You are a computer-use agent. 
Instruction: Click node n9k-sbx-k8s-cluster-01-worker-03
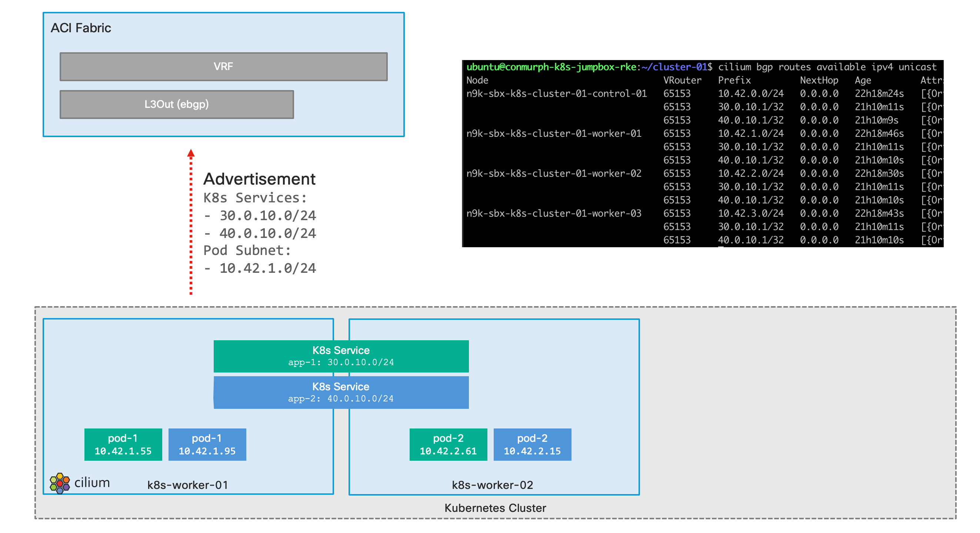pyautogui.click(x=554, y=213)
